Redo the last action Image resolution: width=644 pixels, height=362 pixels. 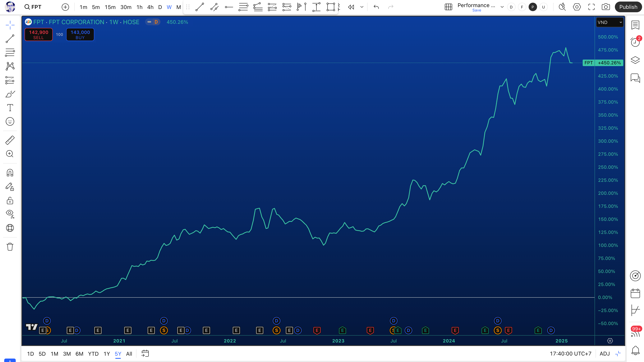[391, 7]
